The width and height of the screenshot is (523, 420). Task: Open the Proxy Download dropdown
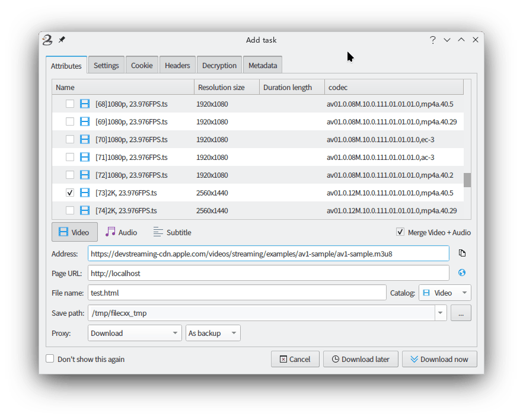tap(135, 333)
